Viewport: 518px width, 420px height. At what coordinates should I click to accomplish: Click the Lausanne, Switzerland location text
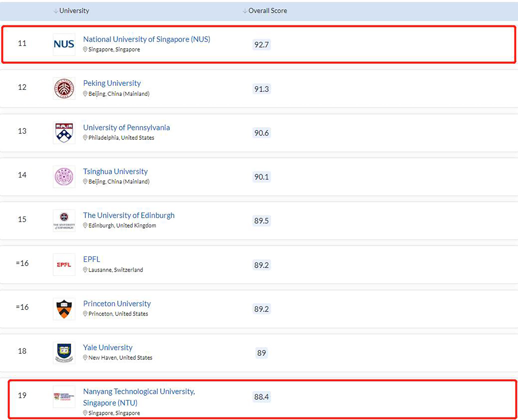116,270
